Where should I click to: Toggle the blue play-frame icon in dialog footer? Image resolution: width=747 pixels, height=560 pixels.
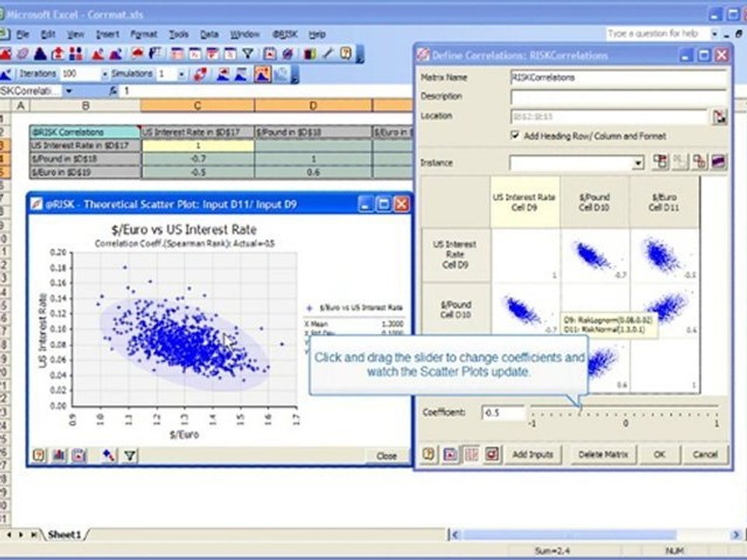point(451,453)
